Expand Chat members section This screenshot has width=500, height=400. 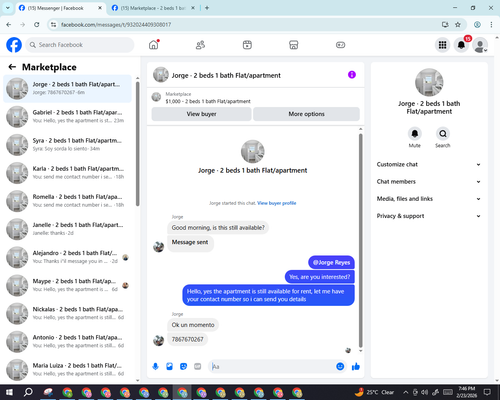pyautogui.click(x=429, y=182)
